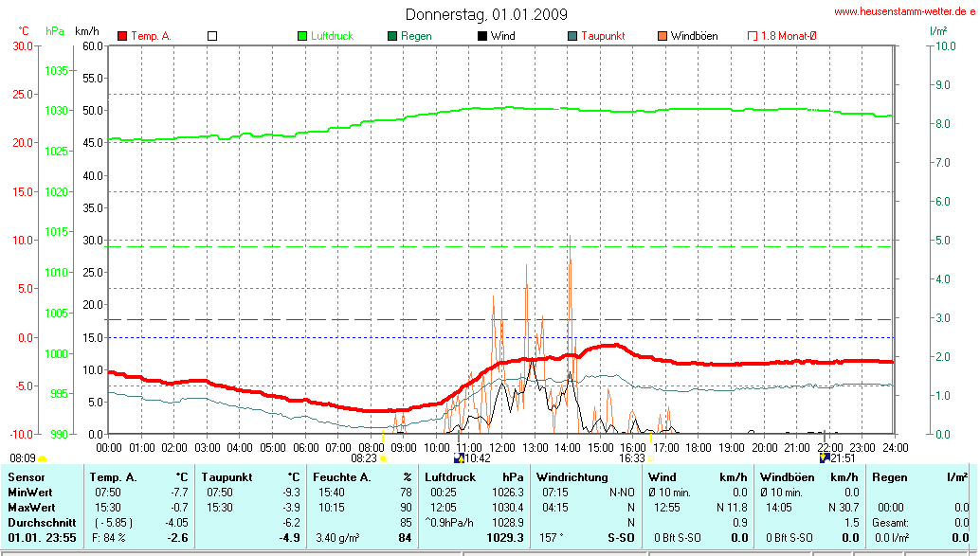This screenshot has width=980, height=556.
Task: Click the 1.8 Monat-Ø legend marker
Action: (753, 36)
